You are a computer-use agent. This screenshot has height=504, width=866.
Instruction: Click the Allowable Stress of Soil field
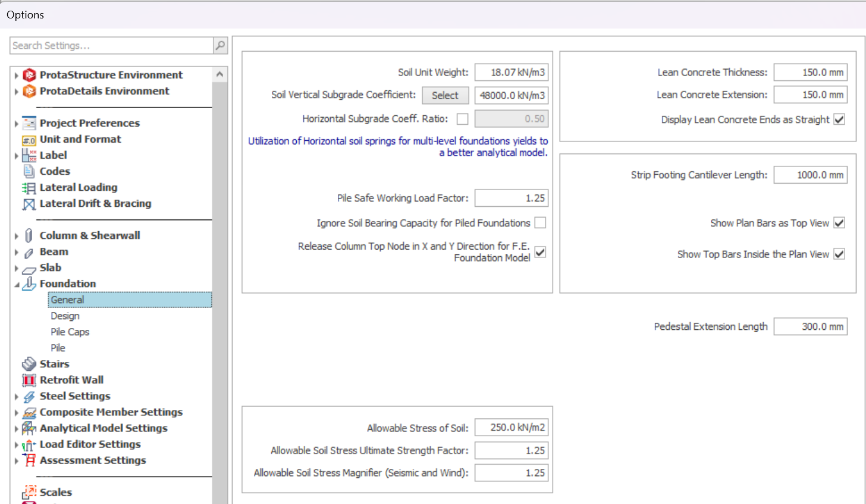click(511, 428)
